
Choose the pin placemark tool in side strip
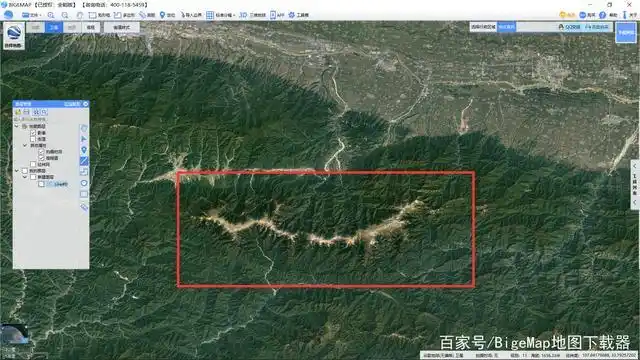click(84, 150)
